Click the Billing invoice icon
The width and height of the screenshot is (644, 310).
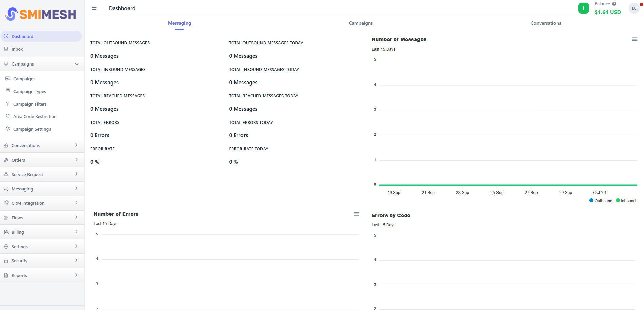[6, 232]
